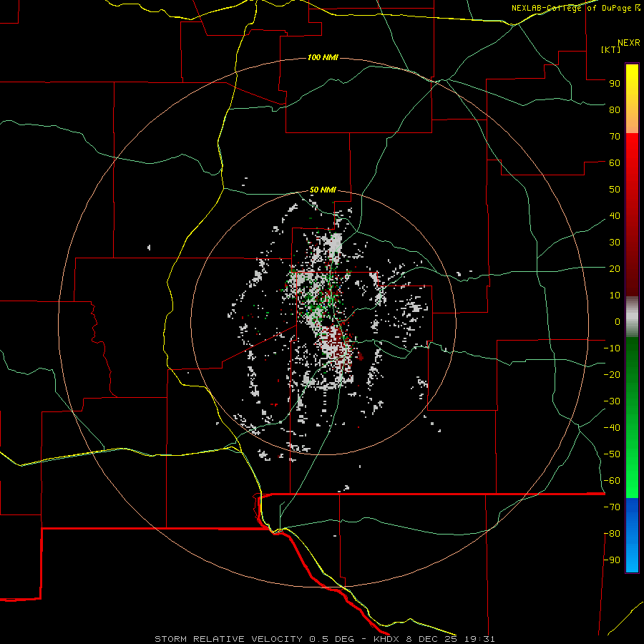
Task: Click the 60 value on the color scale
Action: click(x=615, y=162)
